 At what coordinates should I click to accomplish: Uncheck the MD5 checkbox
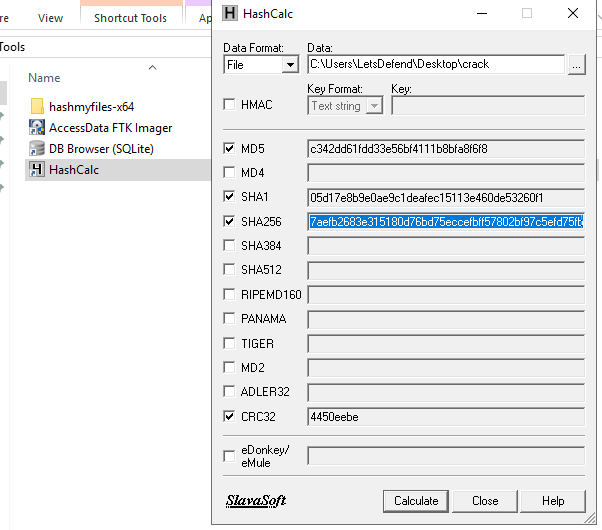coord(229,148)
